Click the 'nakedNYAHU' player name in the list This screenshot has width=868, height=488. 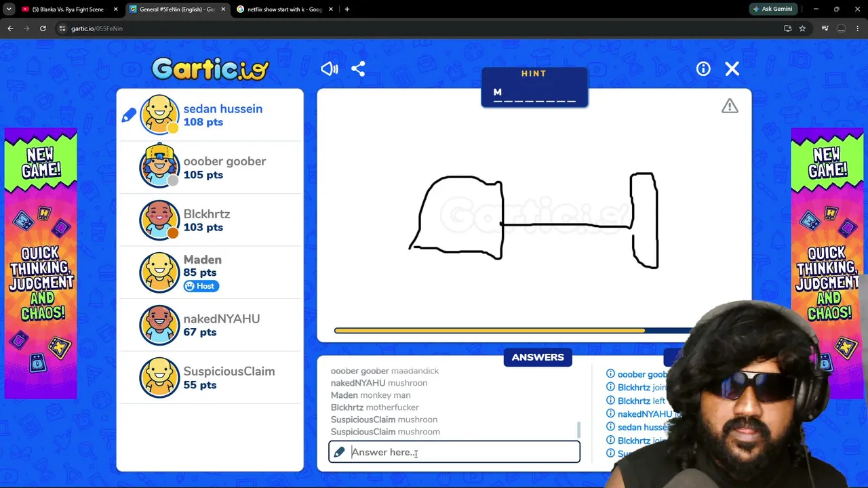click(221, 319)
